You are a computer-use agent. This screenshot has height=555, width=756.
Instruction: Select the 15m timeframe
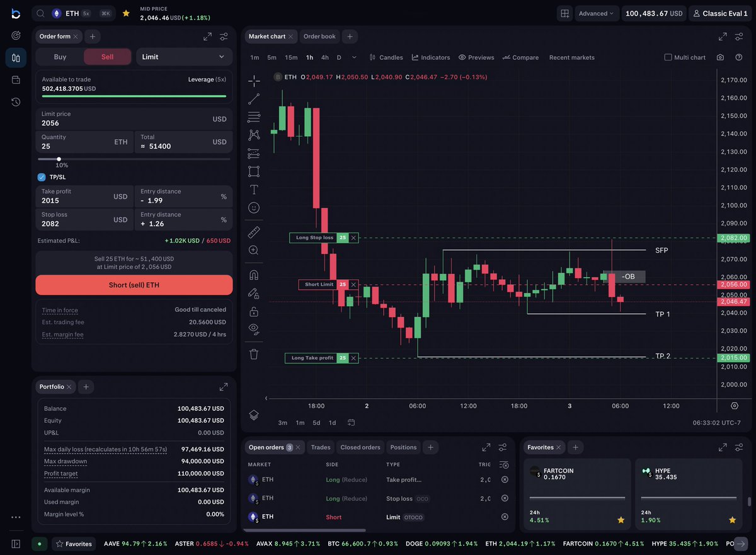coord(291,57)
